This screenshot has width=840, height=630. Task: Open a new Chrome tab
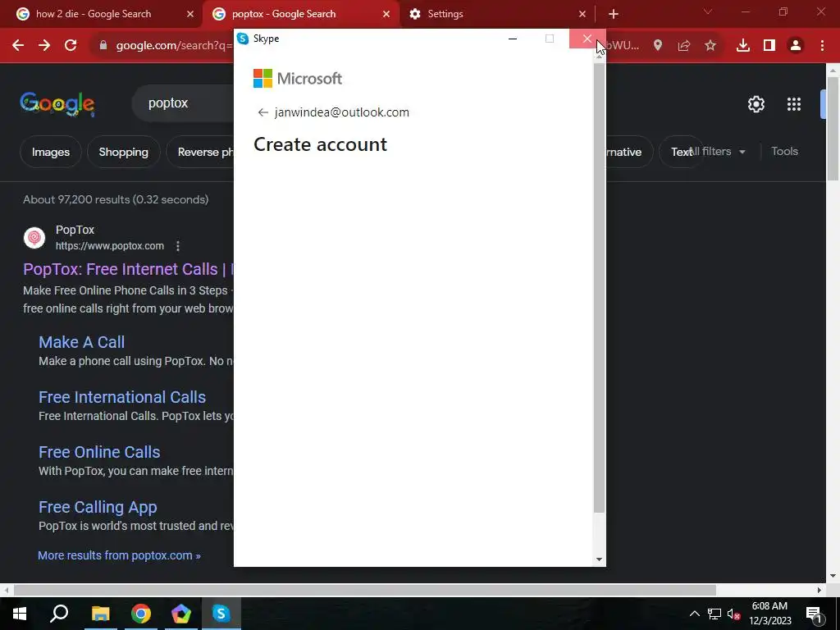(614, 14)
